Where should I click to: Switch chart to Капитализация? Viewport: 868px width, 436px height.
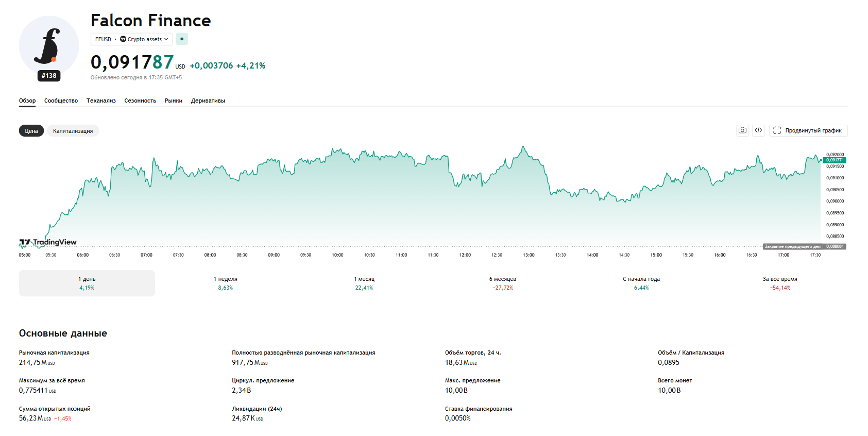point(73,131)
